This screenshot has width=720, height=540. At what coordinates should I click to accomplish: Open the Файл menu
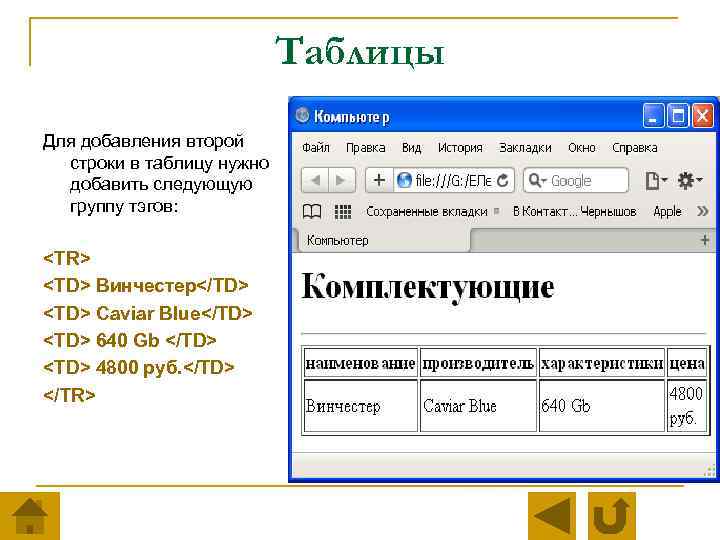point(316,148)
